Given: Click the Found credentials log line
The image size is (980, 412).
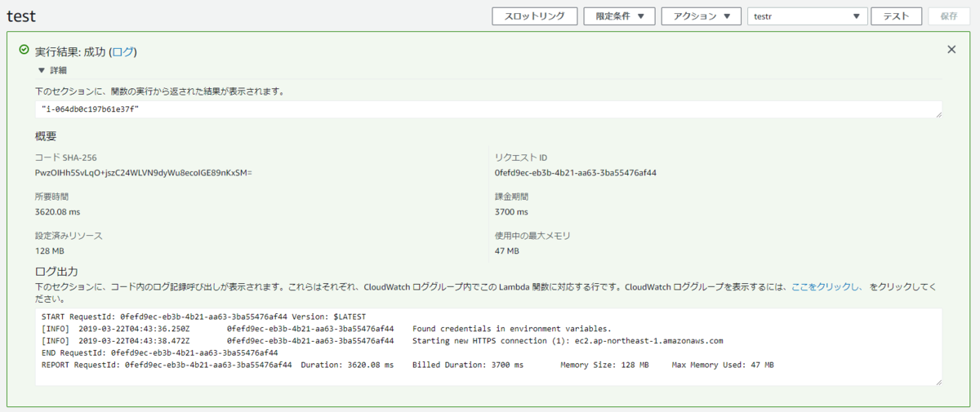Looking at the screenshot, I should (326, 329).
